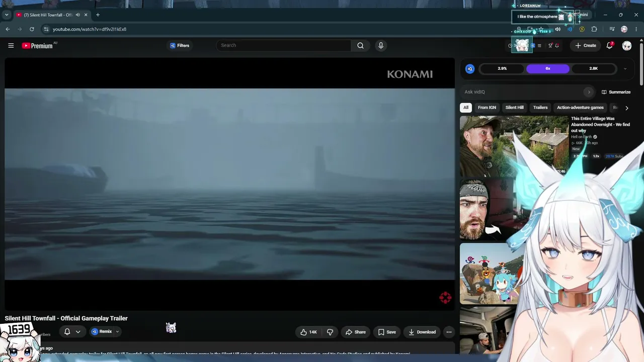This screenshot has width=644, height=362.
Task: Open the tab search dropdown in browser
Action: [x=7, y=15]
